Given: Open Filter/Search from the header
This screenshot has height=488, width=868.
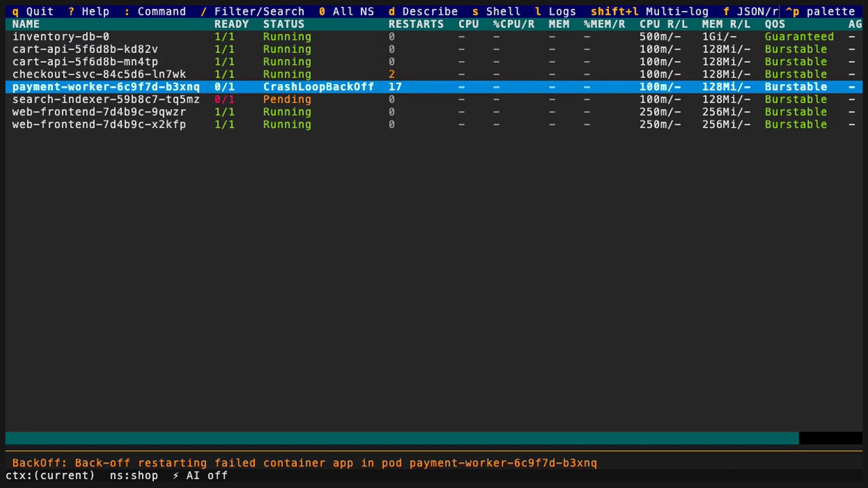Looking at the screenshot, I should click(252, 12).
